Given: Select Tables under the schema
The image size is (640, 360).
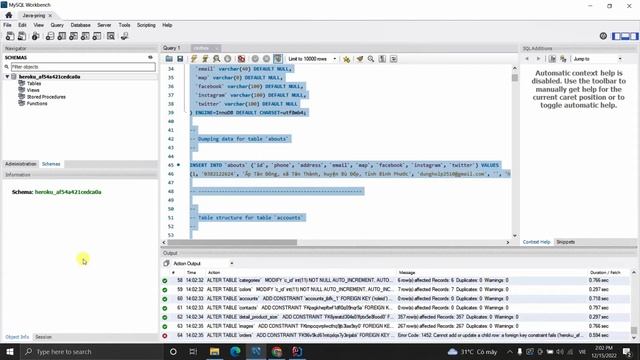Looking at the screenshot, I should [x=34, y=83].
